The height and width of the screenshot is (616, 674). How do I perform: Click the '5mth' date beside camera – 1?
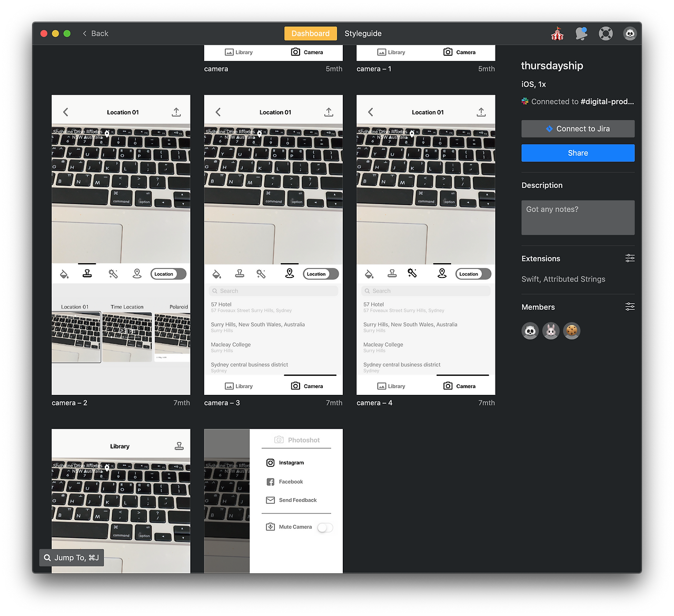coord(487,69)
